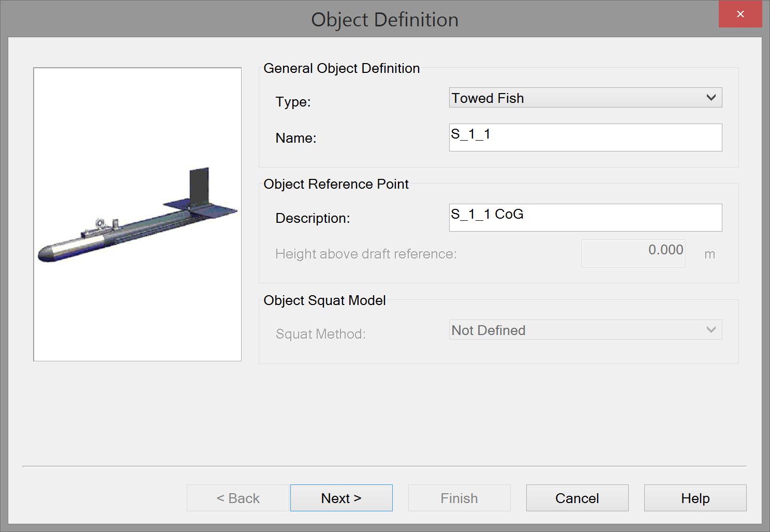
Task: Close the Object Definition dialog
Action: [740, 14]
